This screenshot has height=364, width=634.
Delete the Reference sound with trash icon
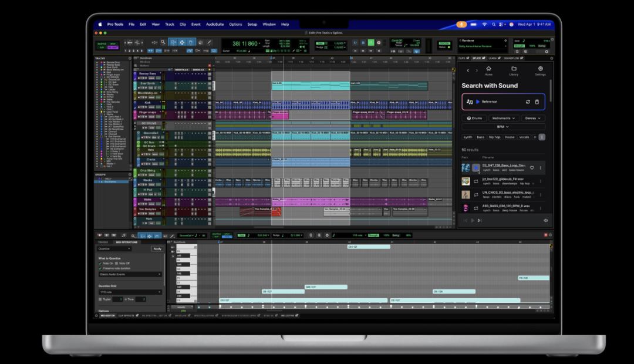[x=537, y=102]
